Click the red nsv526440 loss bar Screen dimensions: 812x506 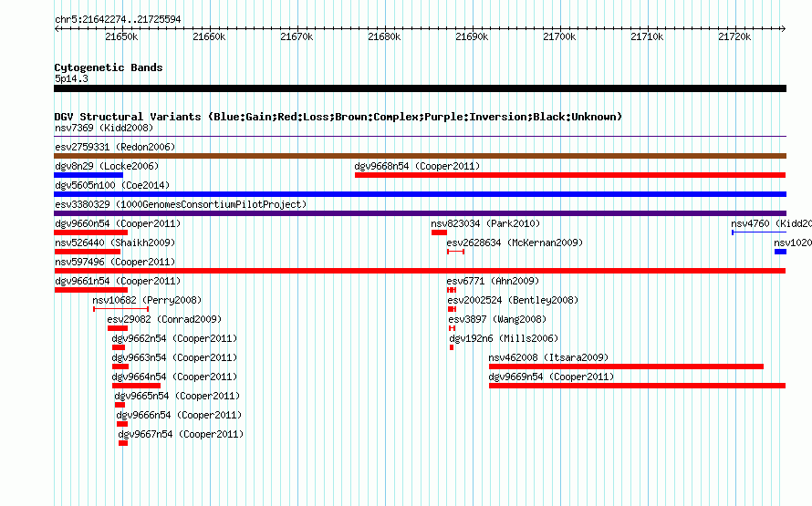[87, 252]
